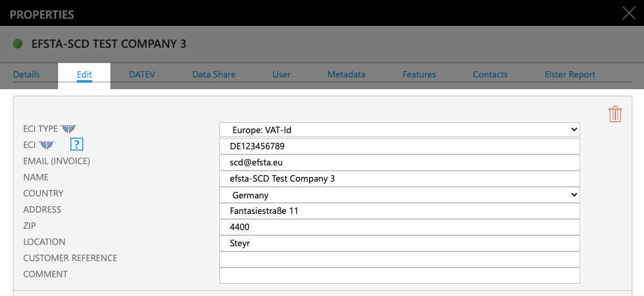Select the User tab

point(281,74)
